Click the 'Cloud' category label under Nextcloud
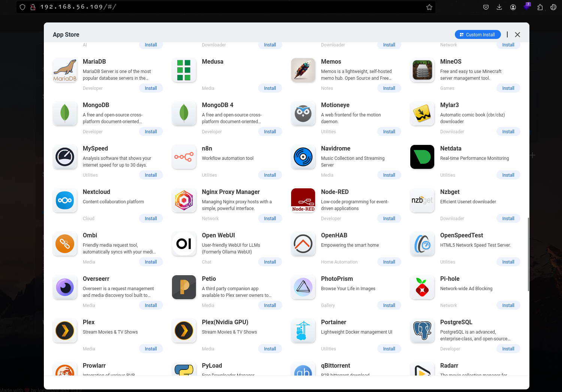Image resolution: width=562 pixels, height=392 pixels. pos(88,219)
